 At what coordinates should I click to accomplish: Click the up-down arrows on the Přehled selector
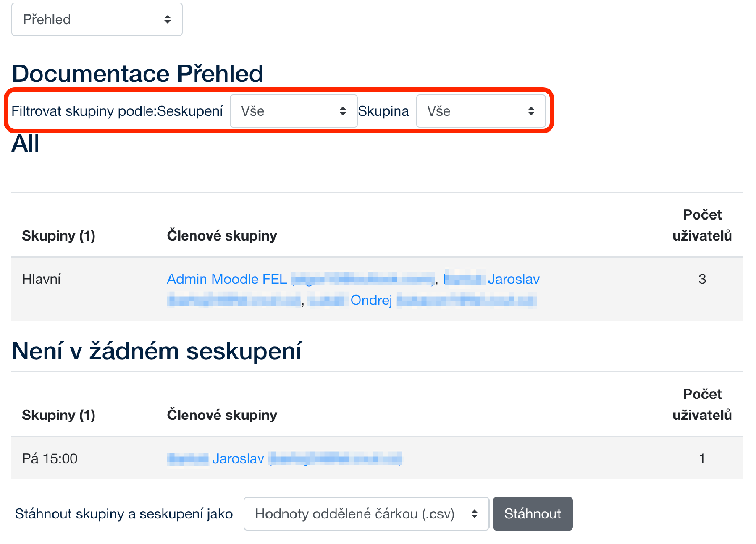168,19
